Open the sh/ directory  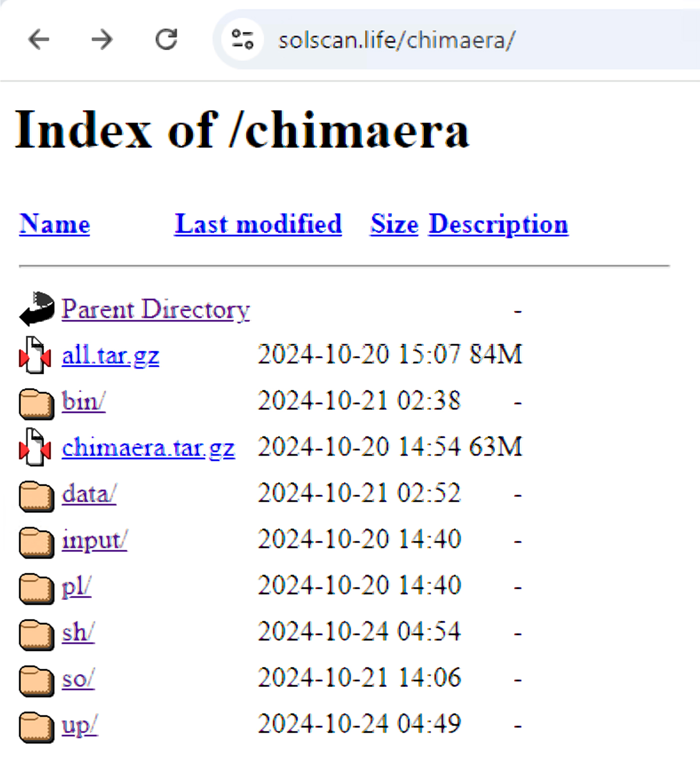[x=78, y=632]
